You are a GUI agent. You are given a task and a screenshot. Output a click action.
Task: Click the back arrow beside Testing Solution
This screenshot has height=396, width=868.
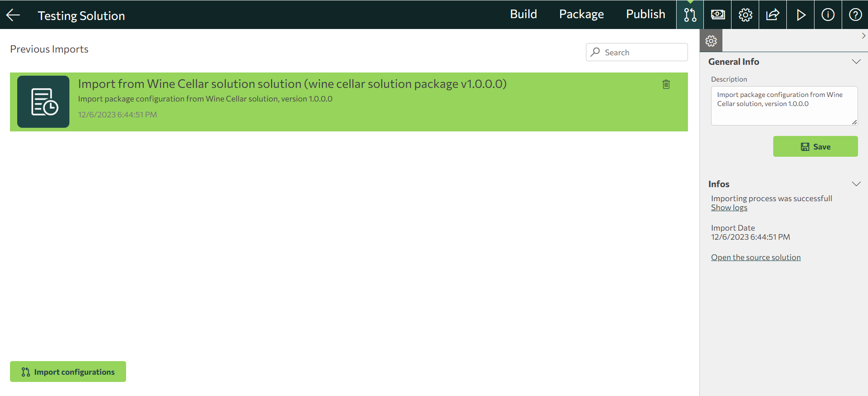coord(13,15)
